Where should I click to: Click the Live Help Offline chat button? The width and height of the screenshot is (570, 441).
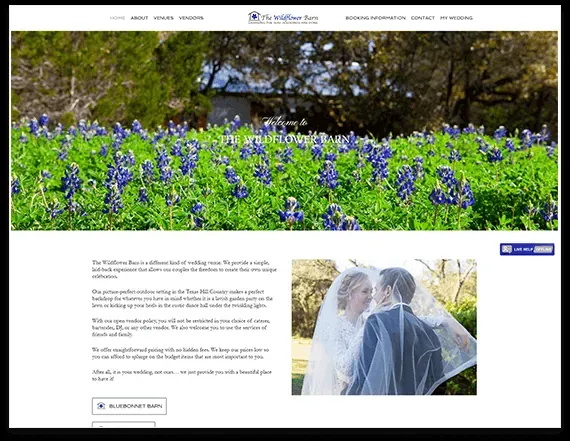(527, 249)
